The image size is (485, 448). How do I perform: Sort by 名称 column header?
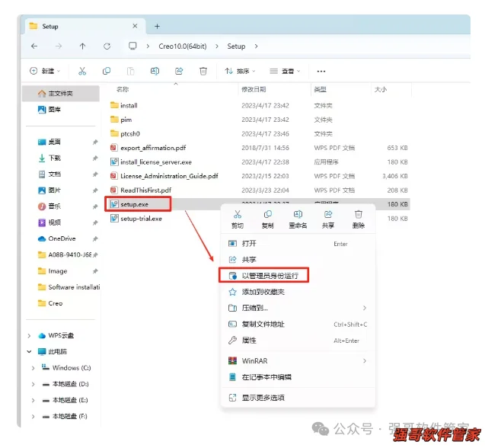123,89
